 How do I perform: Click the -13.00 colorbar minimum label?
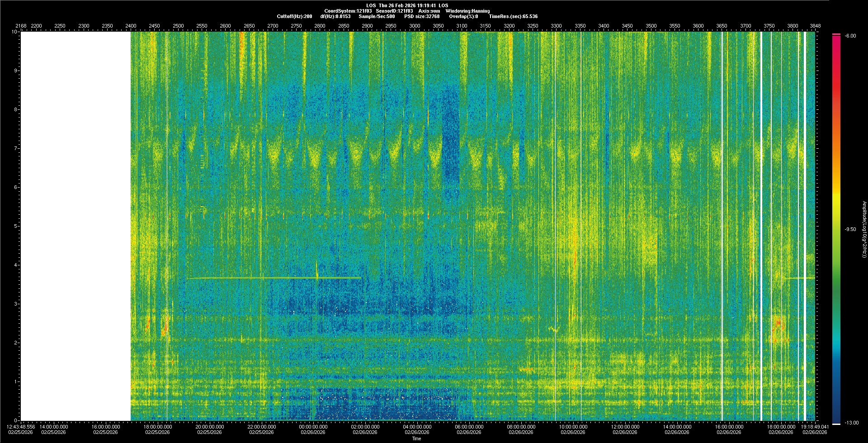point(851,423)
